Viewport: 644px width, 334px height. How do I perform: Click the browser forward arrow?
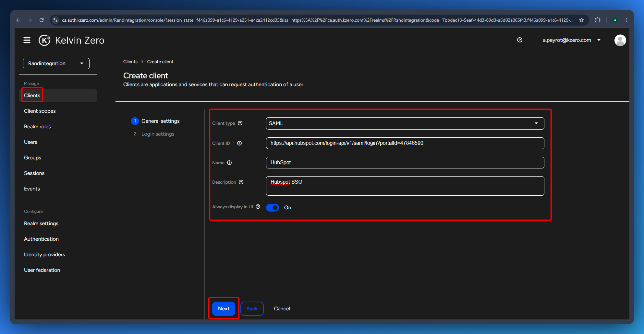point(30,20)
